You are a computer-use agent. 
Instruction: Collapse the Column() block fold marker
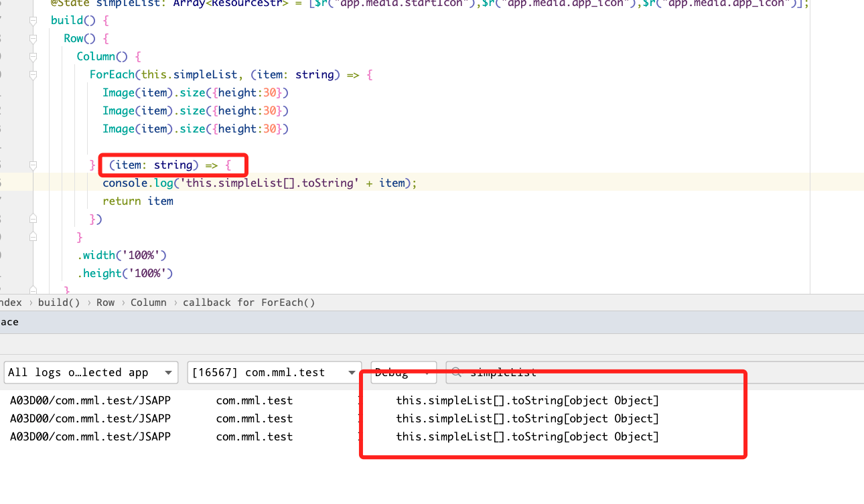(33, 57)
